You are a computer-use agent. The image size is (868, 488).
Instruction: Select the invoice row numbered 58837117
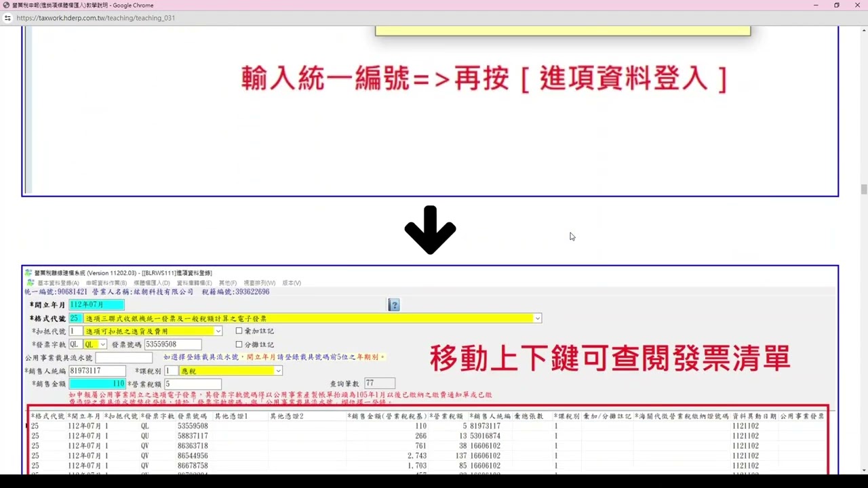pyautogui.click(x=427, y=436)
